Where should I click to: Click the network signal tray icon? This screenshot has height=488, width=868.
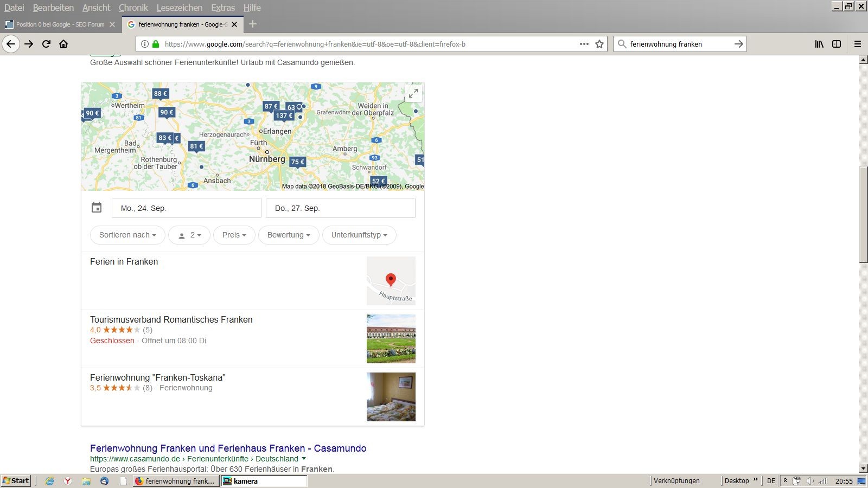[x=823, y=481]
